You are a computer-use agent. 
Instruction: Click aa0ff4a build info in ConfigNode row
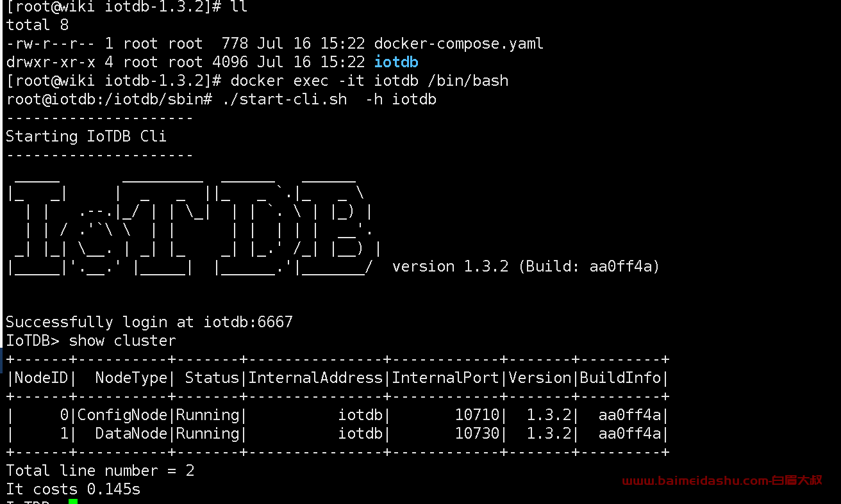coord(629,415)
